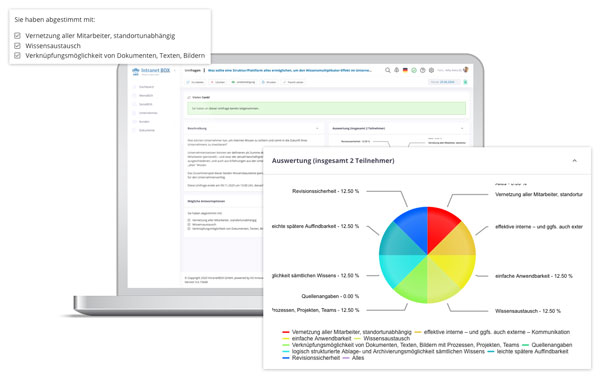Toggle 'logisch strukturierte Ablage' legend entry
The height and width of the screenshot is (378, 600).
[x=383, y=351]
